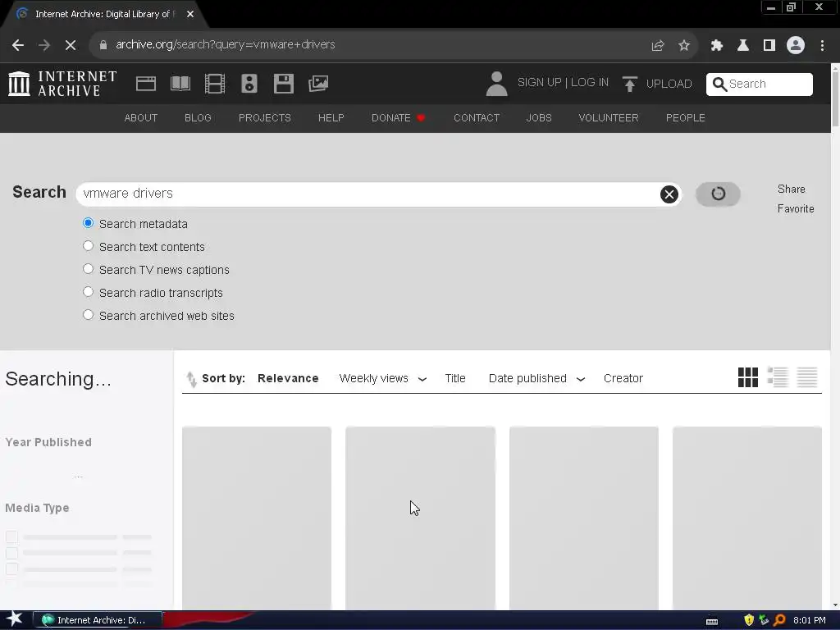Open the PEOPLE menu item
840x630 pixels.
[685, 118]
